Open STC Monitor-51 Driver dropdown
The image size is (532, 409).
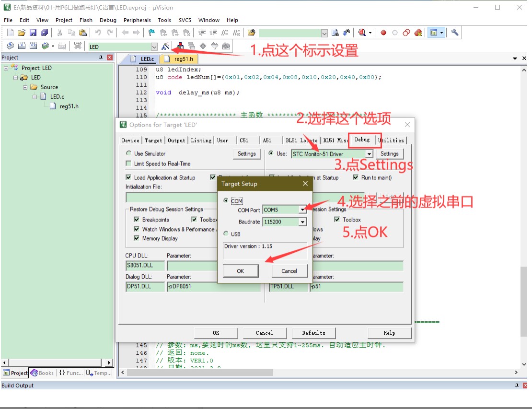click(369, 154)
